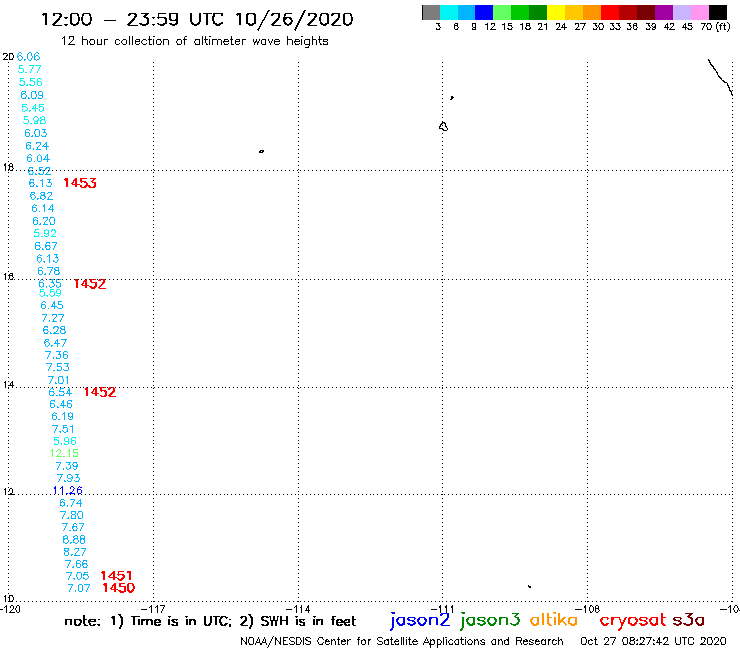Click the wave height value 7.51

[63, 429]
